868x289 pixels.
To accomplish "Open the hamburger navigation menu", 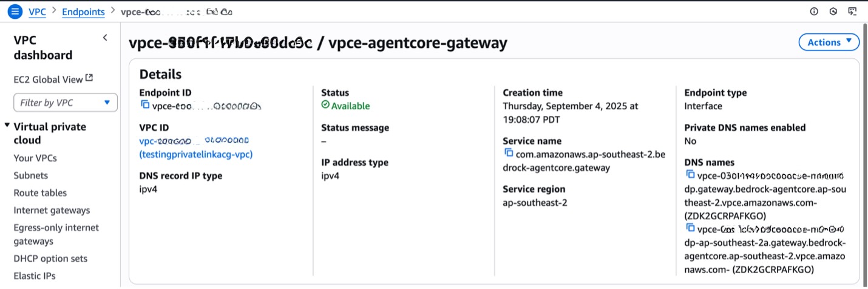I will [x=15, y=12].
